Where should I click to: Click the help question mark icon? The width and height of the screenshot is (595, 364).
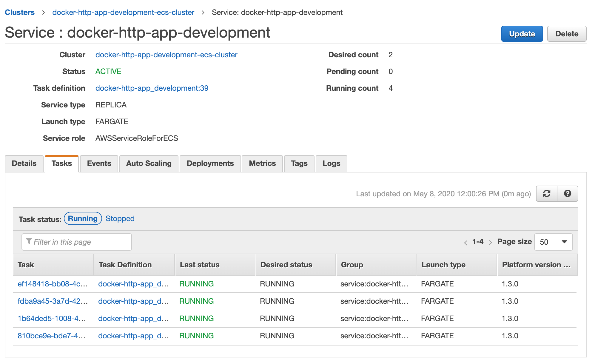[567, 194]
